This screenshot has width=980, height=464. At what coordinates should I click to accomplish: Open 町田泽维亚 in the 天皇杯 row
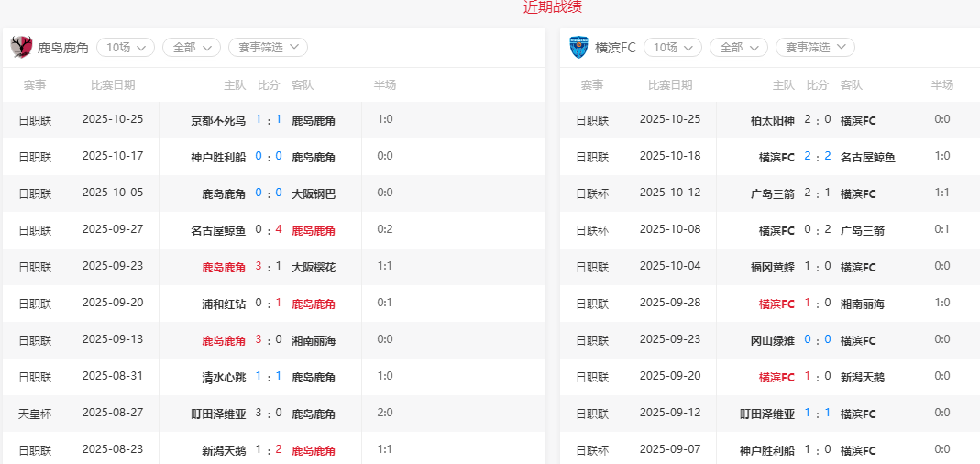click(218, 414)
